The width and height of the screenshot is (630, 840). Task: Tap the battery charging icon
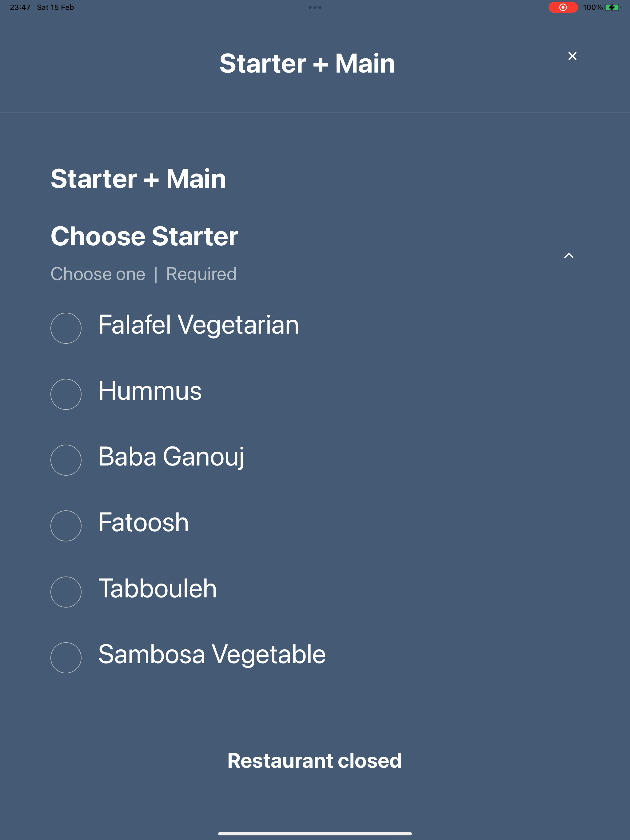pyautogui.click(x=612, y=7)
